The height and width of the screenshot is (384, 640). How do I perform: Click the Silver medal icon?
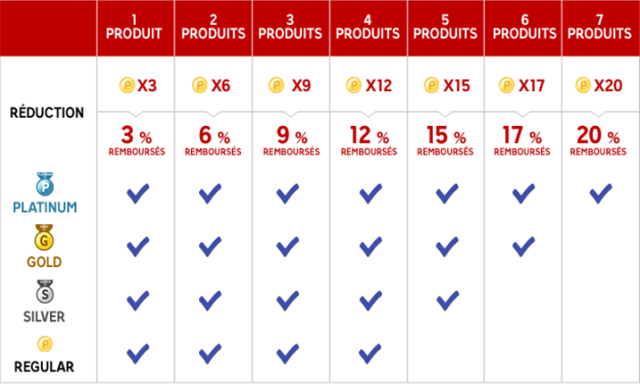pos(45,292)
